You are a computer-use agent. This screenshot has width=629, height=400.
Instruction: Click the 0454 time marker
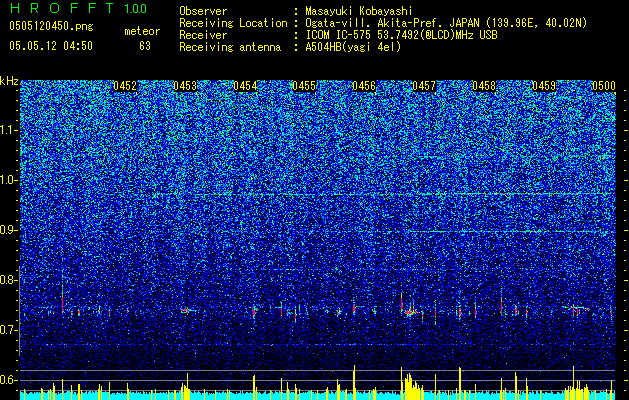[x=245, y=86]
